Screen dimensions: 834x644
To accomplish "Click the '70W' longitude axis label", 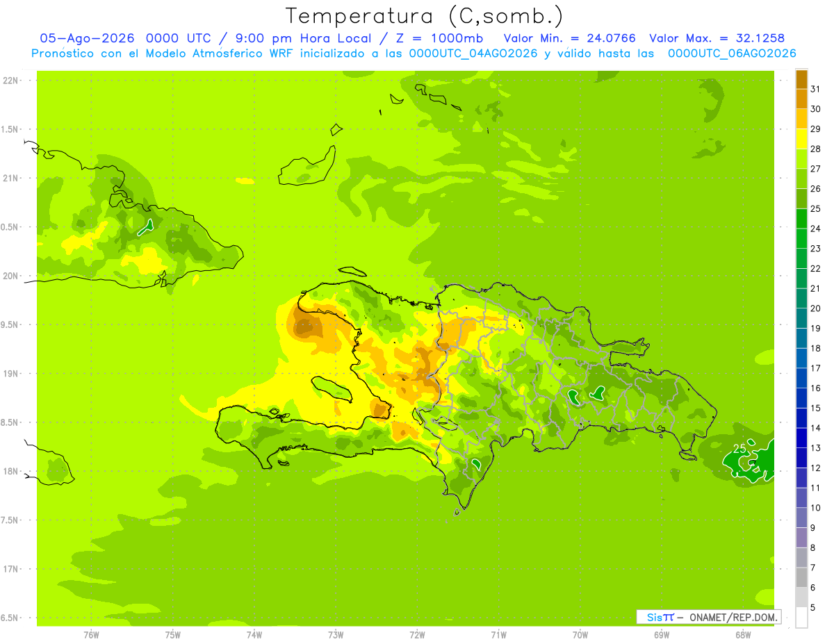I will point(580,635).
